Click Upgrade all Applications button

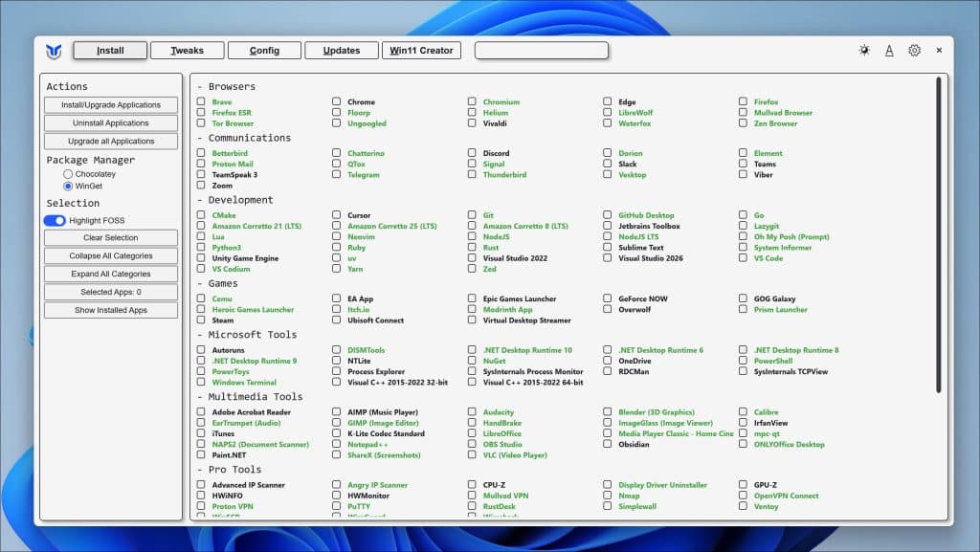[x=111, y=142]
